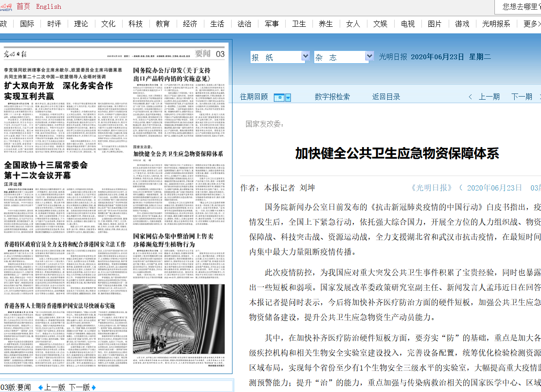Open the 游戏 channel
The width and height of the screenshot is (541, 392).
click(462, 24)
